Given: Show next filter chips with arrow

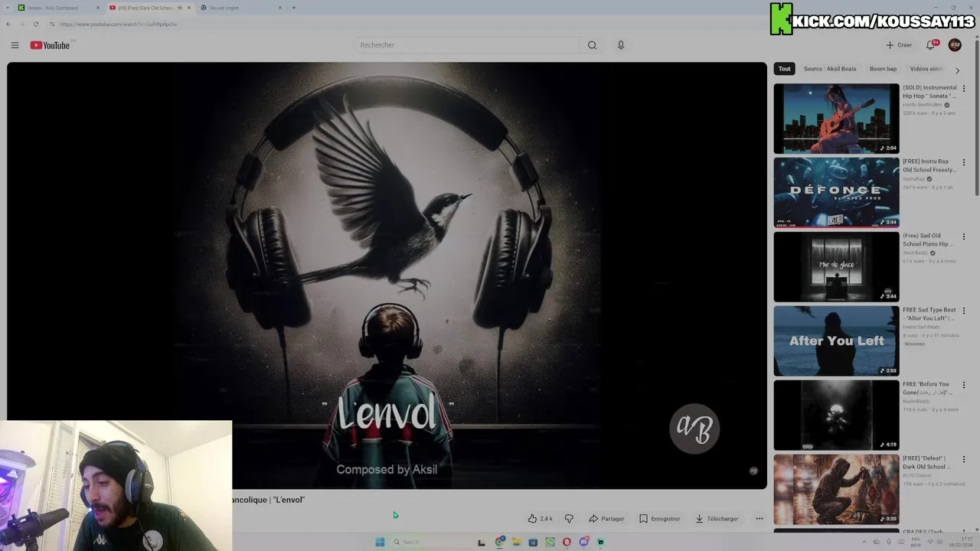Looking at the screenshot, I should (957, 70).
